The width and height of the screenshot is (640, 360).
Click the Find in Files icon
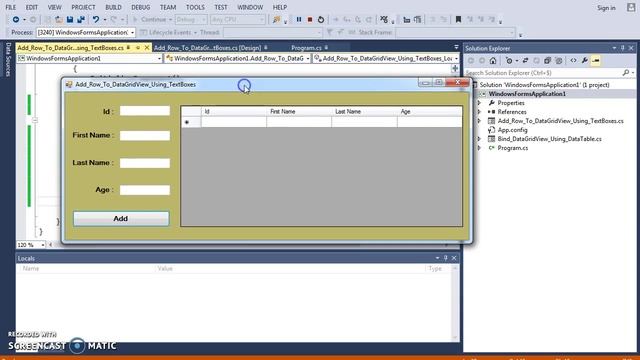pyautogui.click(x=276, y=20)
